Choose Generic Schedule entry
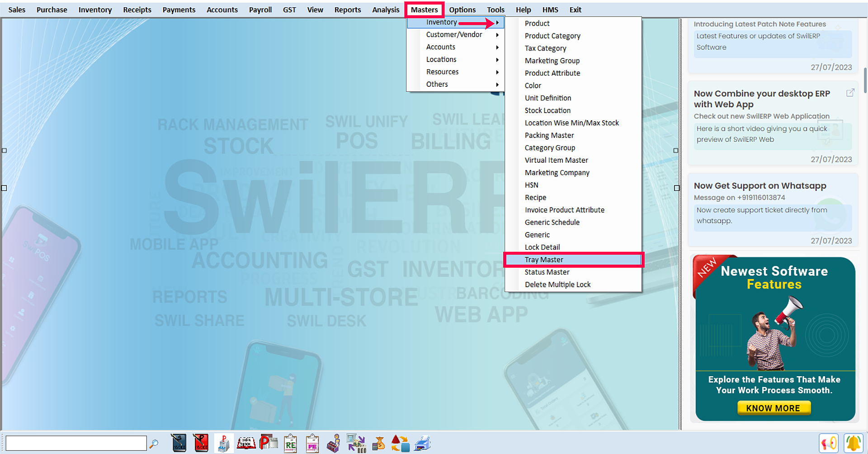Viewport: 868px width, 454px height. point(573,222)
